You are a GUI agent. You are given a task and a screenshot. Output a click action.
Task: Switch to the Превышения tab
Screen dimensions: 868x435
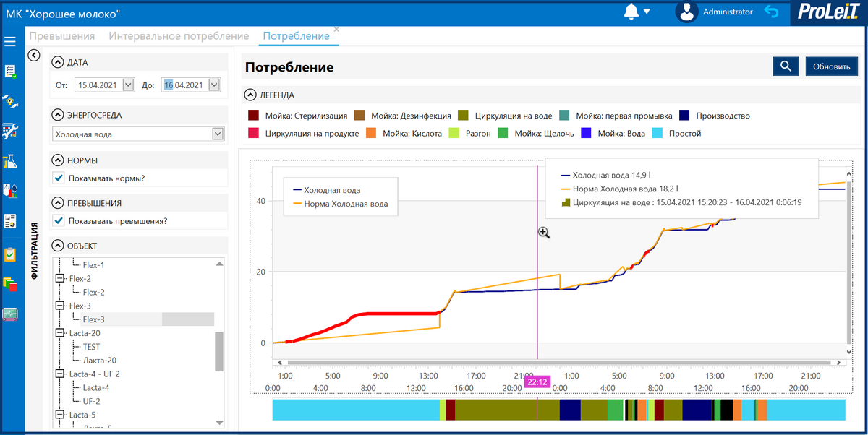coord(61,36)
